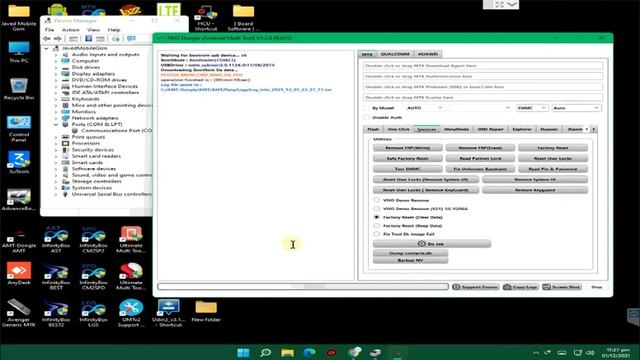Open File Explorer from the taskbar
Viewport: 640px width, 360px height.
coord(287,352)
